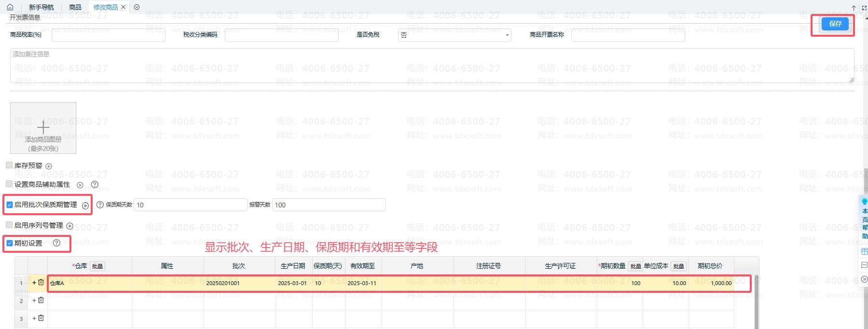This screenshot has height=329, width=868.
Task: Click 批量 button next to 单位成本 header
Action: [679, 266]
